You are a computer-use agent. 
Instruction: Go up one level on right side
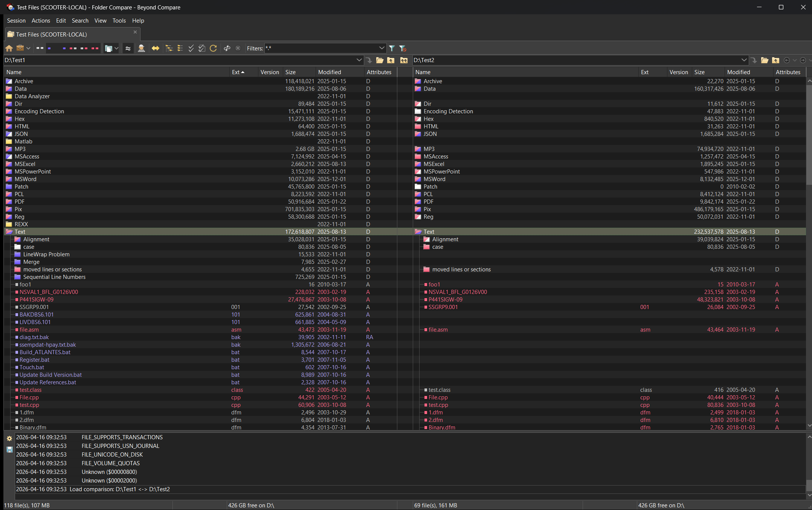pos(775,60)
